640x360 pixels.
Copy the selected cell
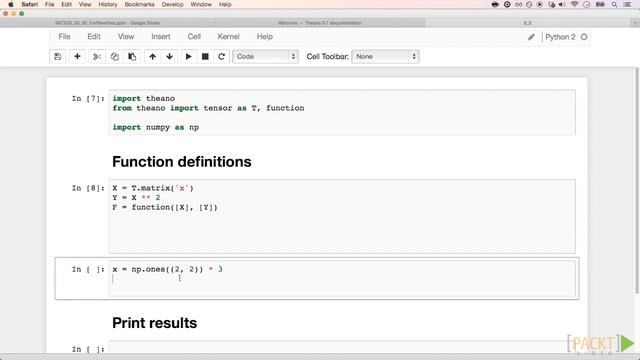click(x=114, y=56)
